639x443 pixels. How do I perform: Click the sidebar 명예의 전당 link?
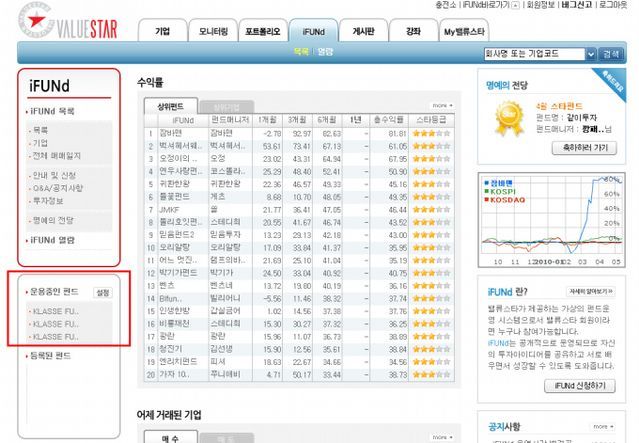click(53, 220)
